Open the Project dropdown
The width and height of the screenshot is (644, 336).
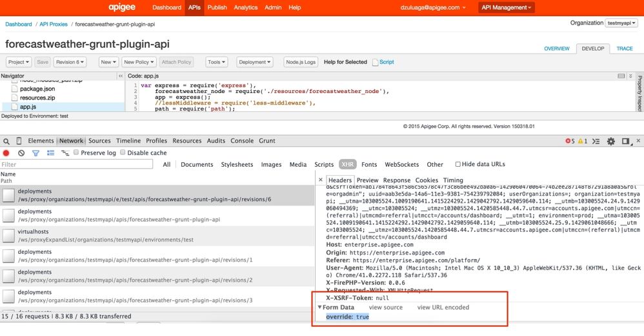pos(19,62)
